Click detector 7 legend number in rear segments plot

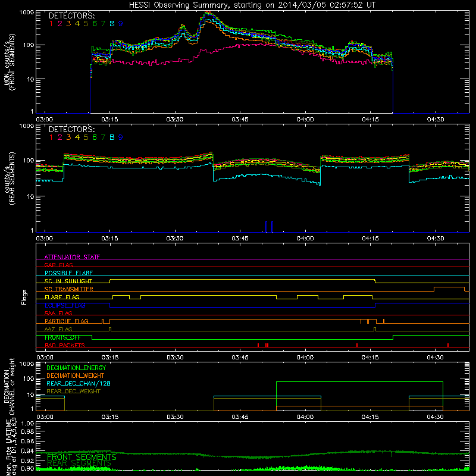point(103,137)
